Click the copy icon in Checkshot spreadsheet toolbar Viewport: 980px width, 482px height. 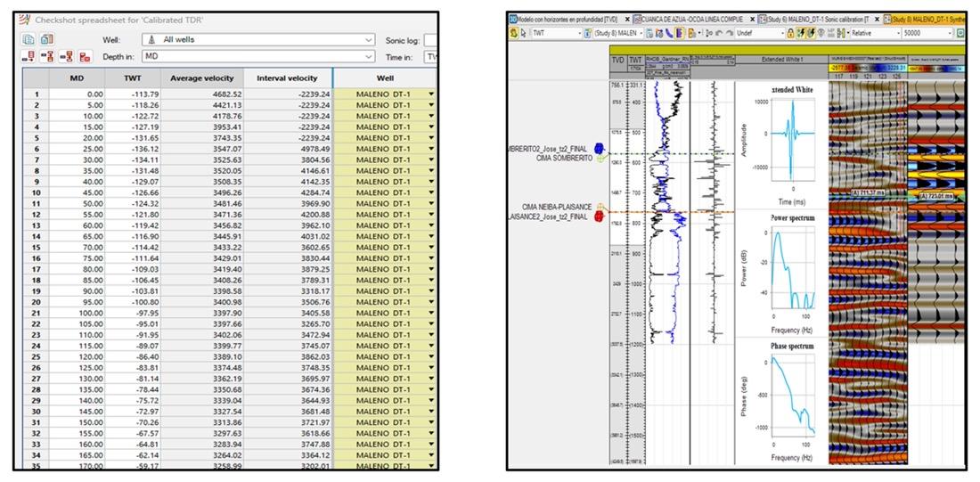pos(29,39)
